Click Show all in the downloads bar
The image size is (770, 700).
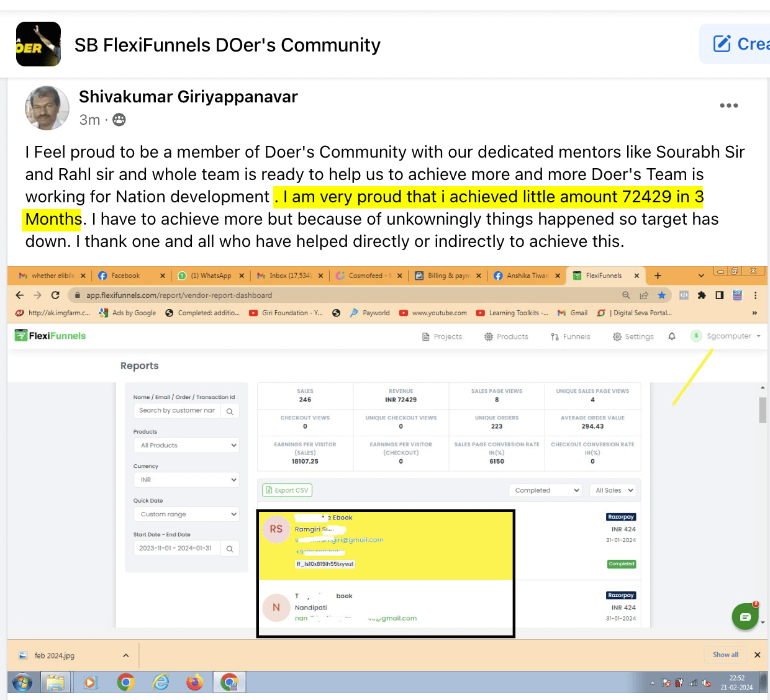725,655
